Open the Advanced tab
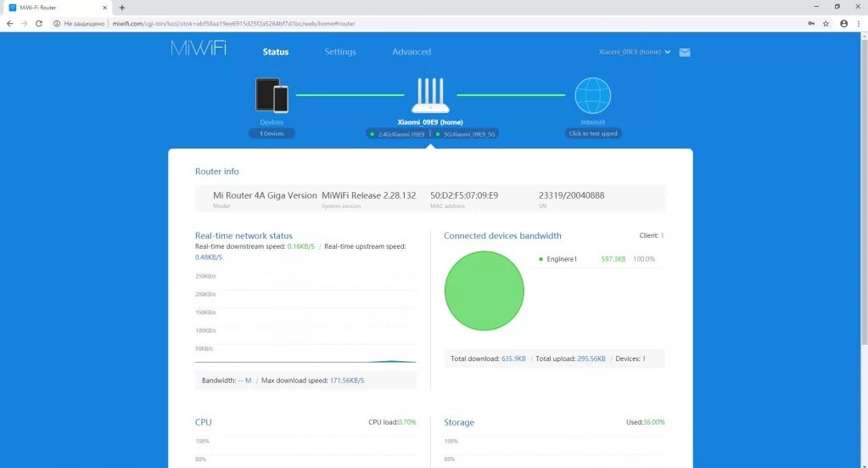 click(x=412, y=52)
